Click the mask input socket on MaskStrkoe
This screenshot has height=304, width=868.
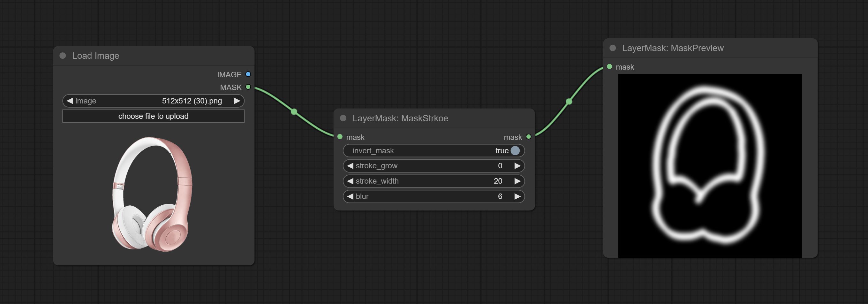tap(340, 137)
